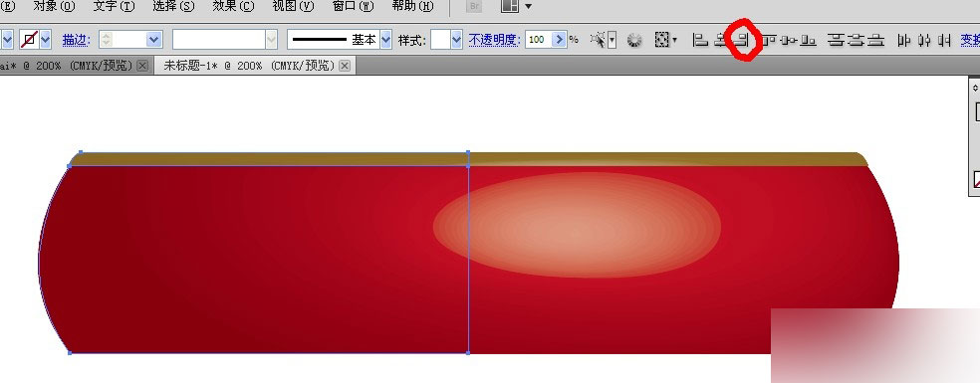Image resolution: width=980 pixels, height=383 pixels.
Task: Click horizontal distribute right icon
Action: pos(944,40)
